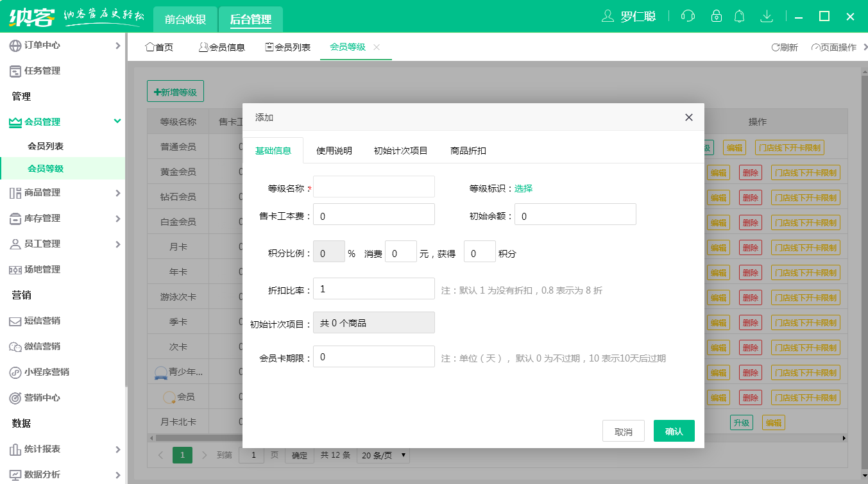
Task: Open the 20 条/页 page size dropdown
Action: [x=383, y=455]
